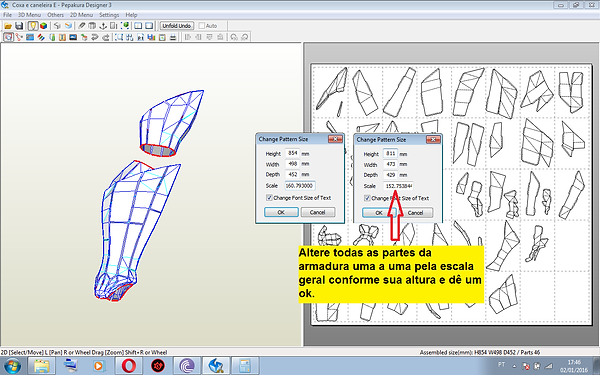
Task: Toggle the light bulb lighting icon
Action: [33, 26]
